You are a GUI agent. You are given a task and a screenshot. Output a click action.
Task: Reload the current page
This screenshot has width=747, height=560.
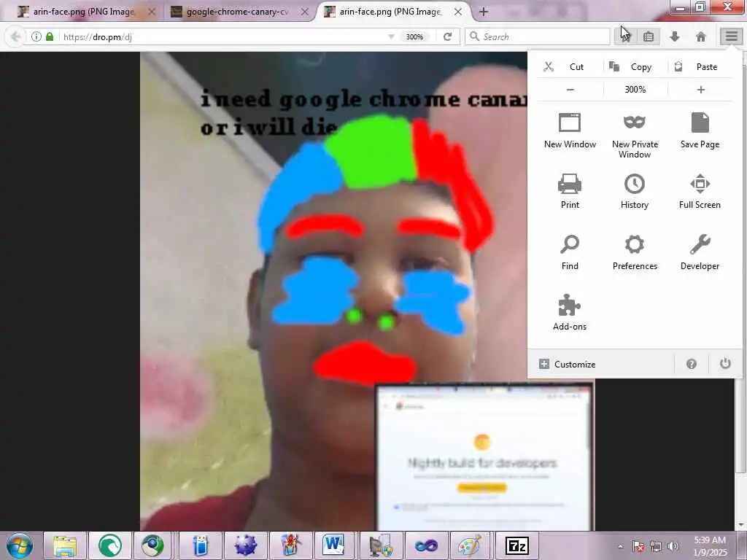(447, 36)
